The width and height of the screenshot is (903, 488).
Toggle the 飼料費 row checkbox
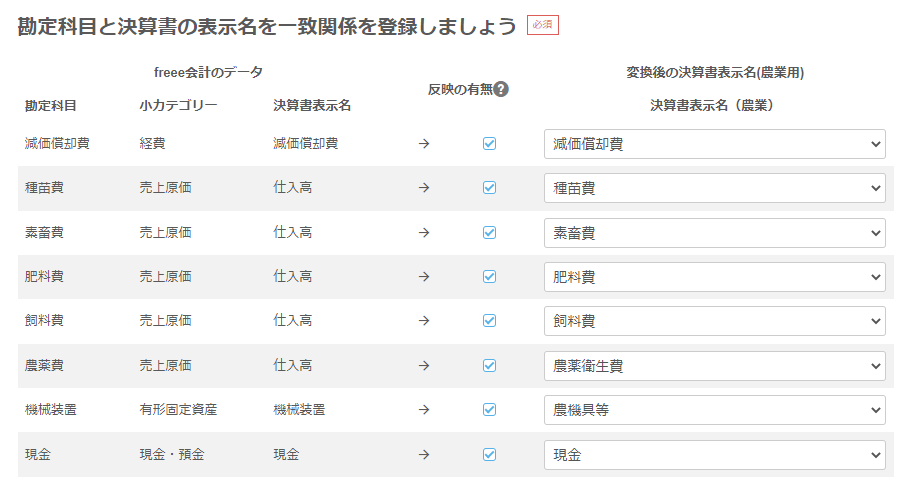click(490, 320)
